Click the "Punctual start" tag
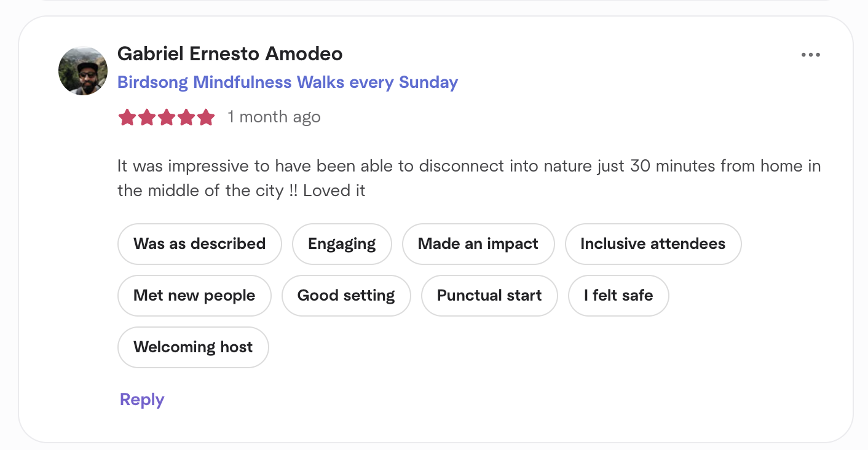This screenshot has height=450, width=868. (489, 296)
